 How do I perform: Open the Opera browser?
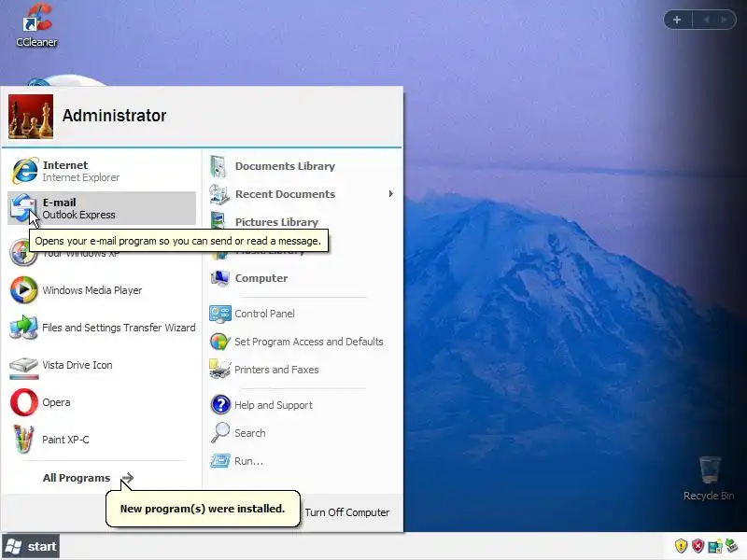point(102,402)
